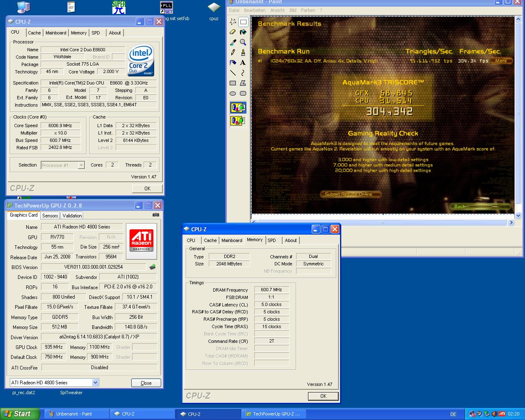Image resolution: width=525 pixels, height=420 pixels.
Task: Click the BIOS Version VER011.003.000.001.029254 field
Action: (94, 267)
